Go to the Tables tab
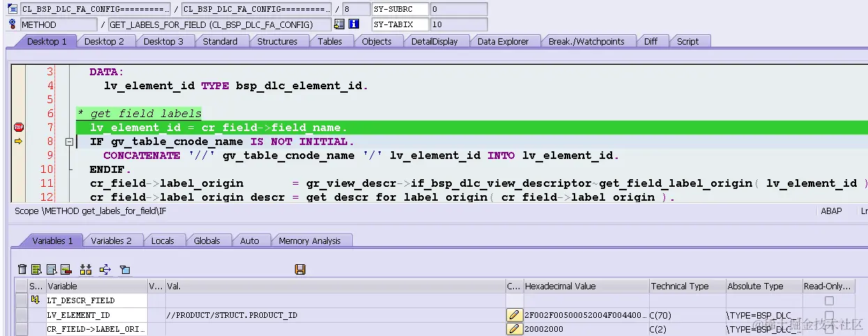 (330, 41)
